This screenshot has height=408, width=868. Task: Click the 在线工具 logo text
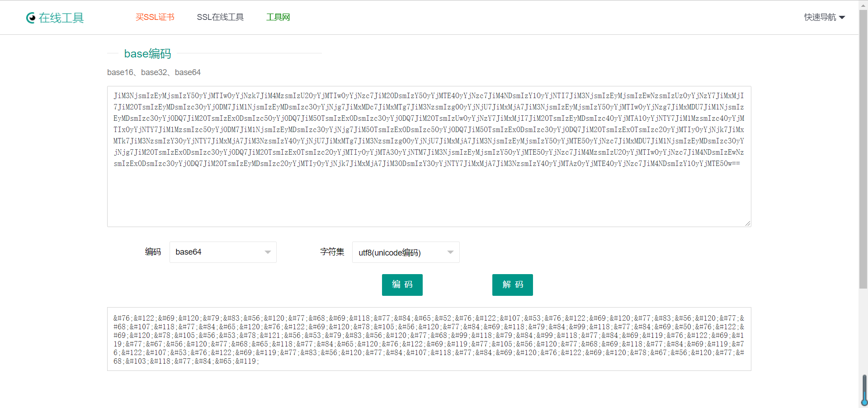pyautogui.click(x=61, y=18)
